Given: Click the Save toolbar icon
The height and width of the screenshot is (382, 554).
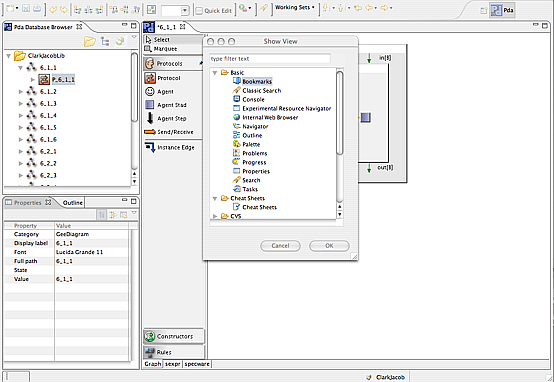Looking at the screenshot, I should (26, 8).
